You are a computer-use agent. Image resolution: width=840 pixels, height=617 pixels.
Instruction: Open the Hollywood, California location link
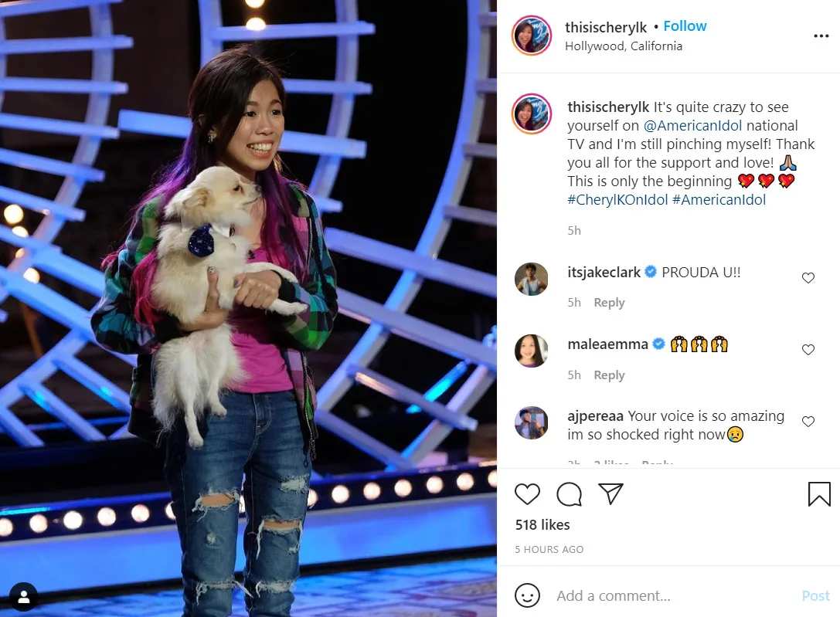point(624,46)
